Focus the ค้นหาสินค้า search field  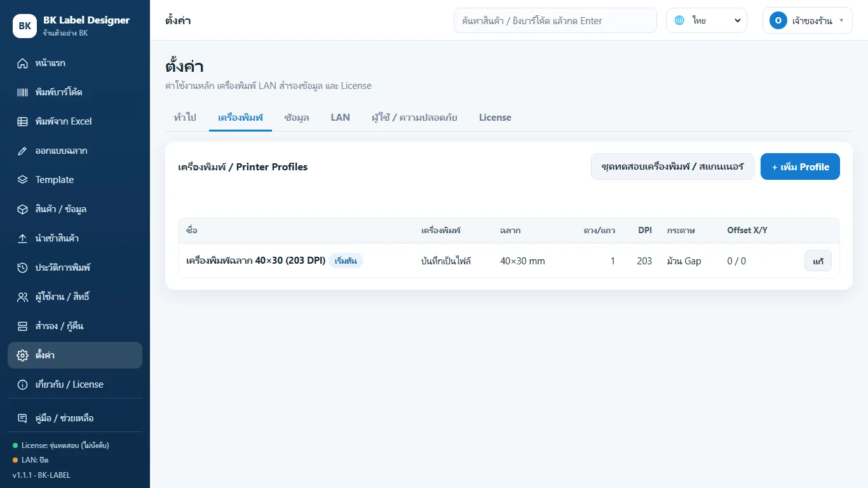click(555, 20)
